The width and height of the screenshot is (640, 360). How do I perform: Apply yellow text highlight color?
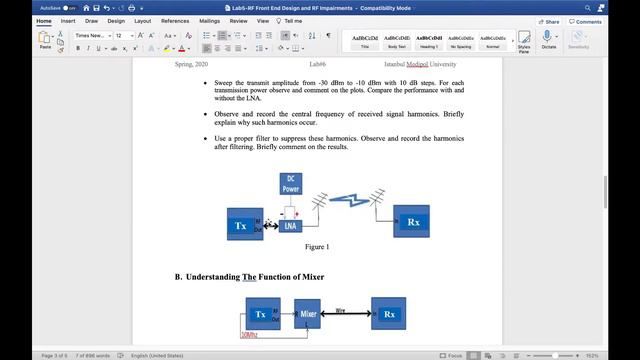[167, 49]
